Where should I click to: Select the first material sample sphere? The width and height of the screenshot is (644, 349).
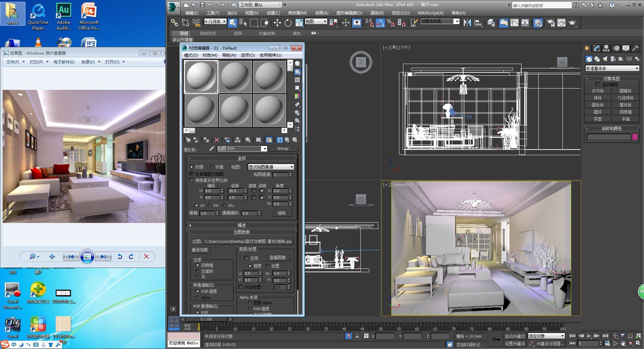pos(201,77)
